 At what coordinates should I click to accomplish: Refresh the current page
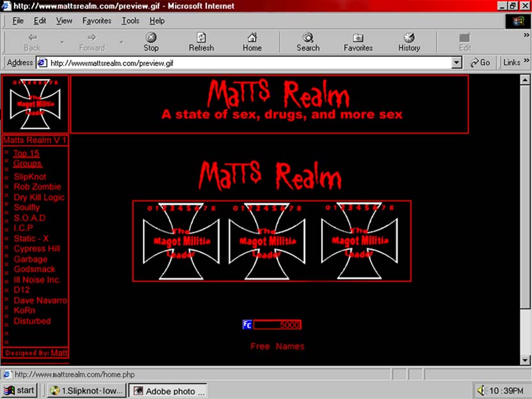tap(201, 42)
